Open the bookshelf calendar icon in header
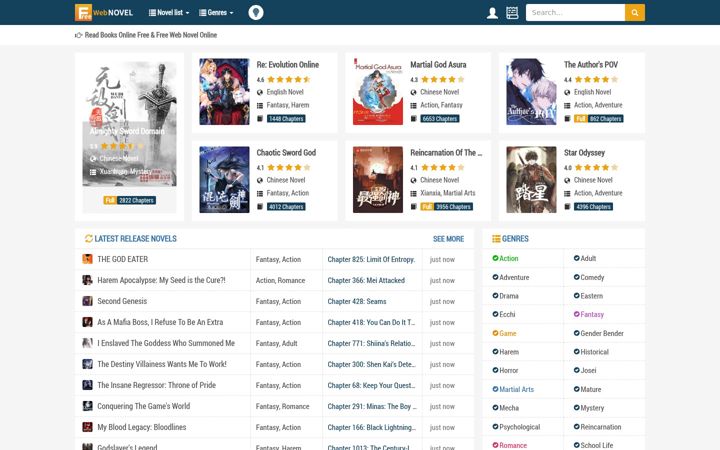 [512, 13]
